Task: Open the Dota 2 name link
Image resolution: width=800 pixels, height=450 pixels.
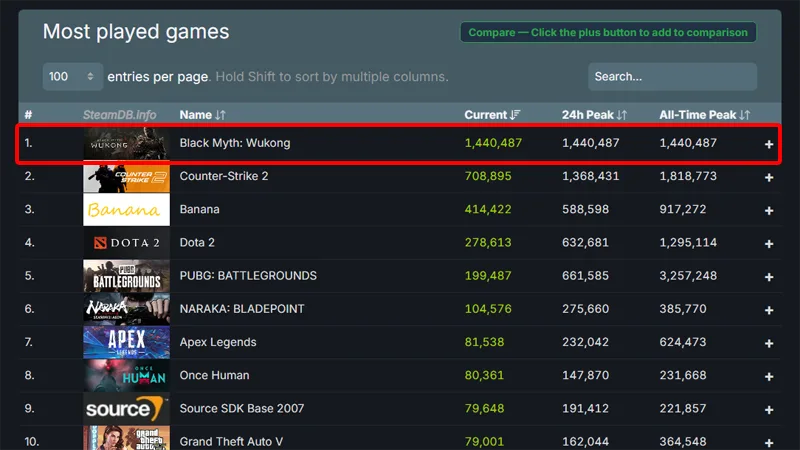Action: 197,242
